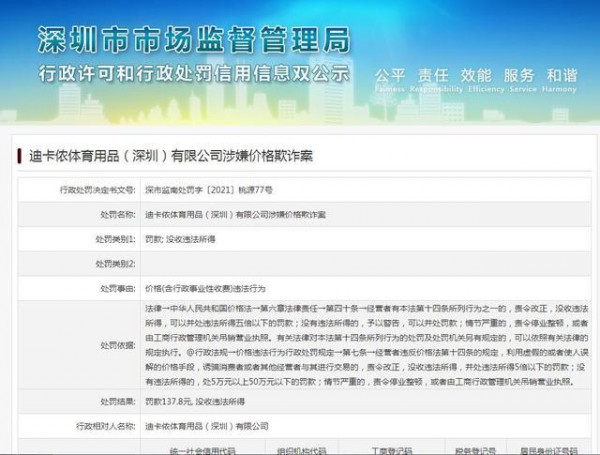Click the 行政许可和行政处罚信用信息双公示 subtitle
This screenshot has height=455, width=600.
coord(194,73)
